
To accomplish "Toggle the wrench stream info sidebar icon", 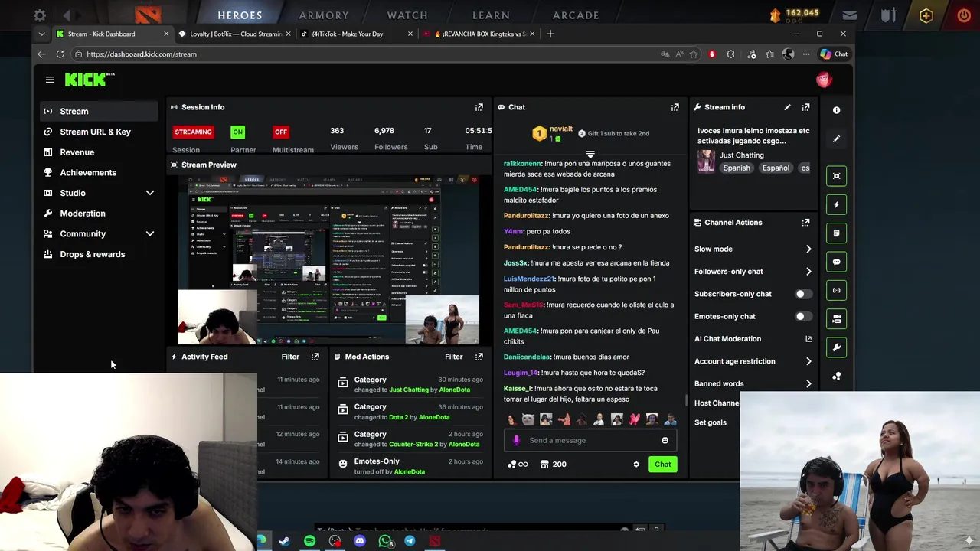I will (836, 347).
